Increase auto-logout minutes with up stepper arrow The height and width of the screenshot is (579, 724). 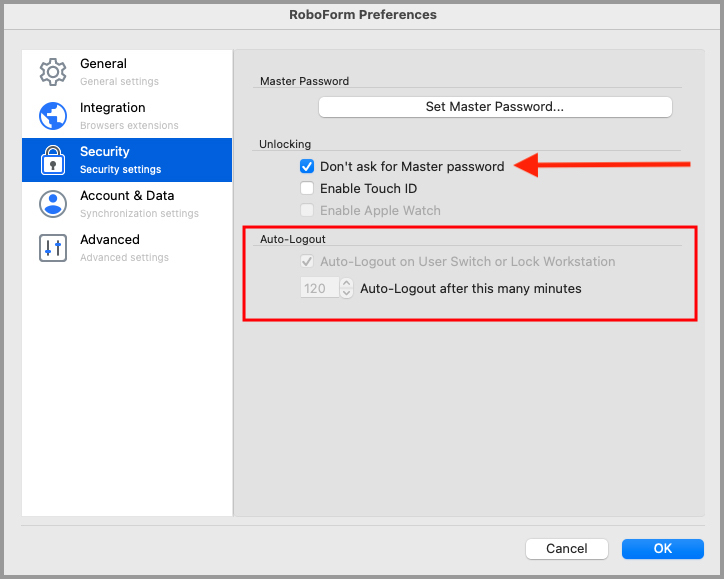point(346,283)
